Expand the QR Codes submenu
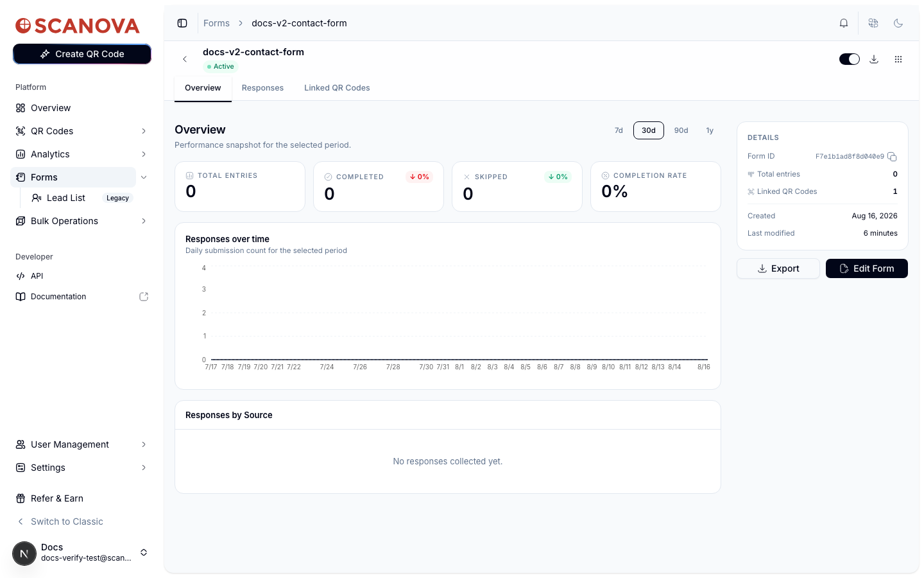The width and height of the screenshot is (924, 578). [144, 131]
